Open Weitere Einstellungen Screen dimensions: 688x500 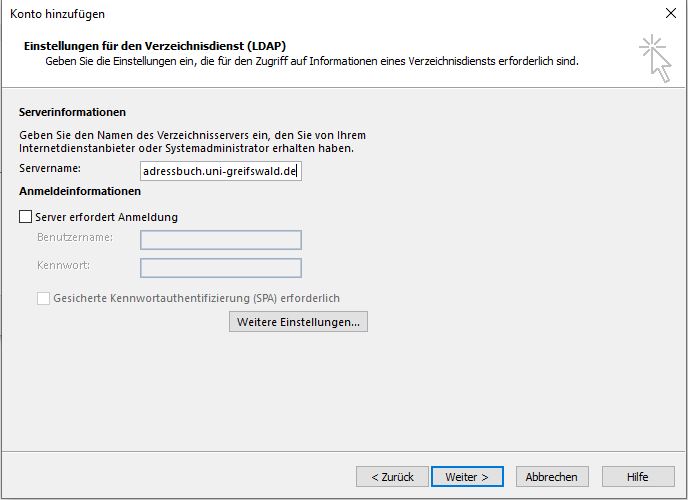click(298, 322)
